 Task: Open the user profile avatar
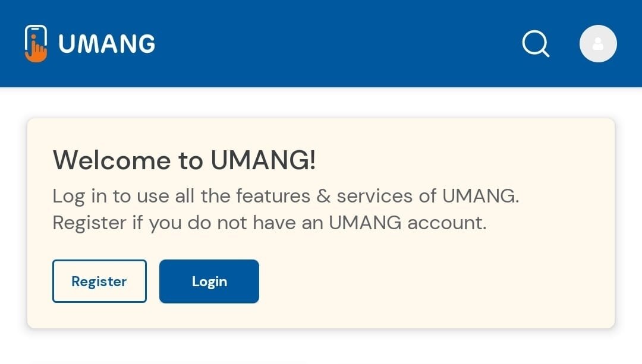598,43
